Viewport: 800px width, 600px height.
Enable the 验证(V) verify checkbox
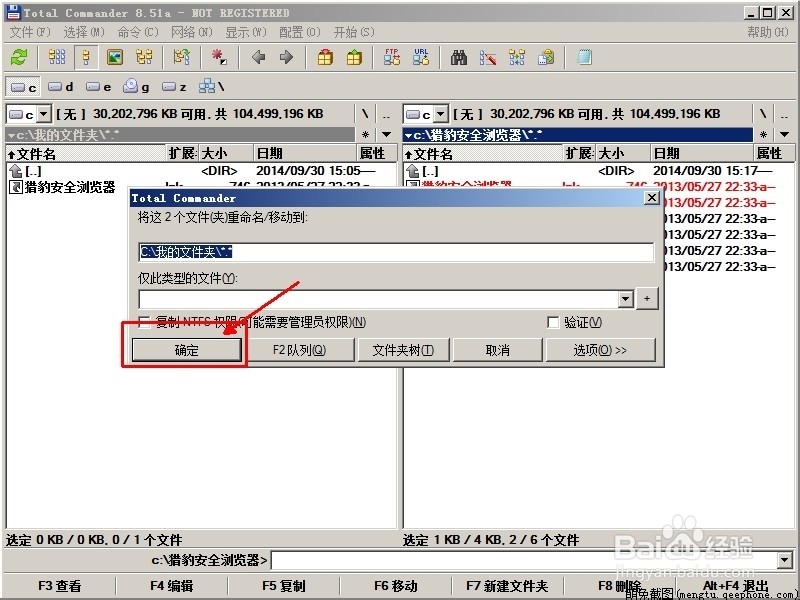pos(553,322)
